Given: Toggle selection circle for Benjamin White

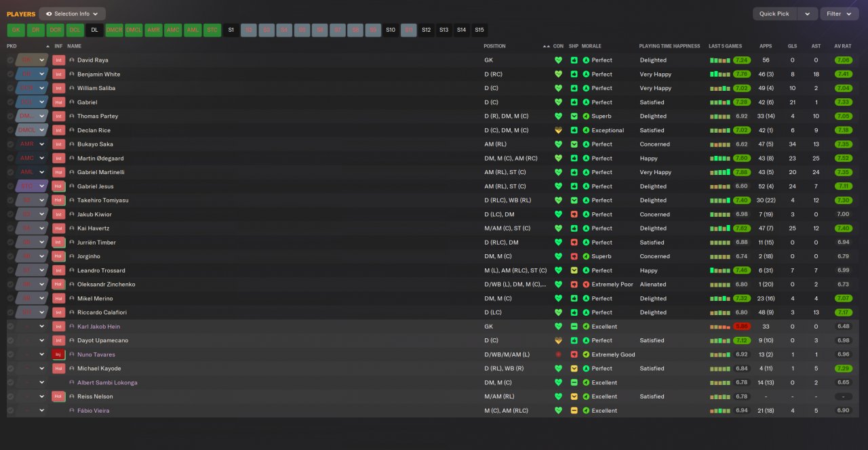Looking at the screenshot, I should tap(10, 74).
